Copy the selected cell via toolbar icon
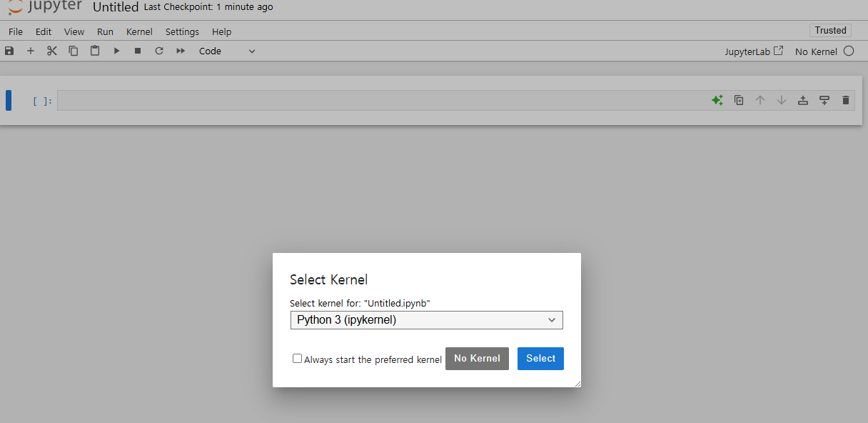The width and height of the screenshot is (868, 423). 74,51
